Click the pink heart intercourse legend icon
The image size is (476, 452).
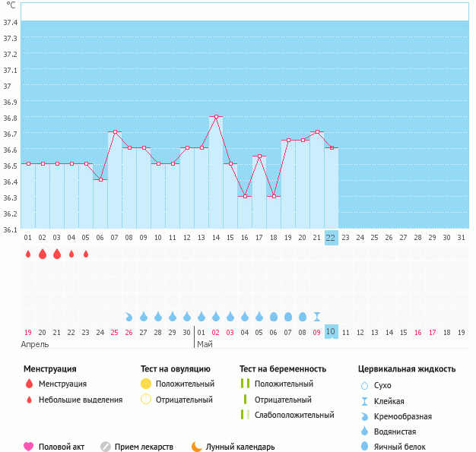pyautogui.click(x=29, y=447)
